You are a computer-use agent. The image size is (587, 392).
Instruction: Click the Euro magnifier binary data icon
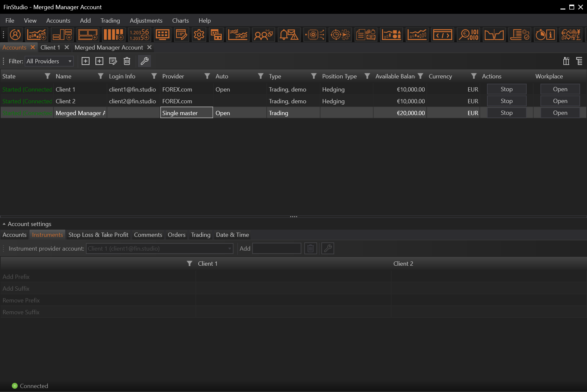[468, 34]
